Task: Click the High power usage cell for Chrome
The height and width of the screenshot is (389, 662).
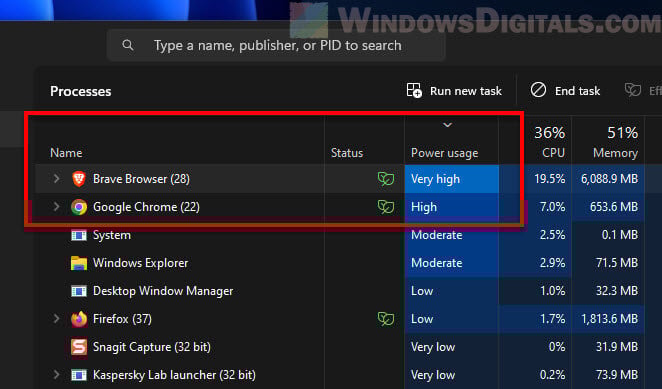Action: (x=451, y=207)
